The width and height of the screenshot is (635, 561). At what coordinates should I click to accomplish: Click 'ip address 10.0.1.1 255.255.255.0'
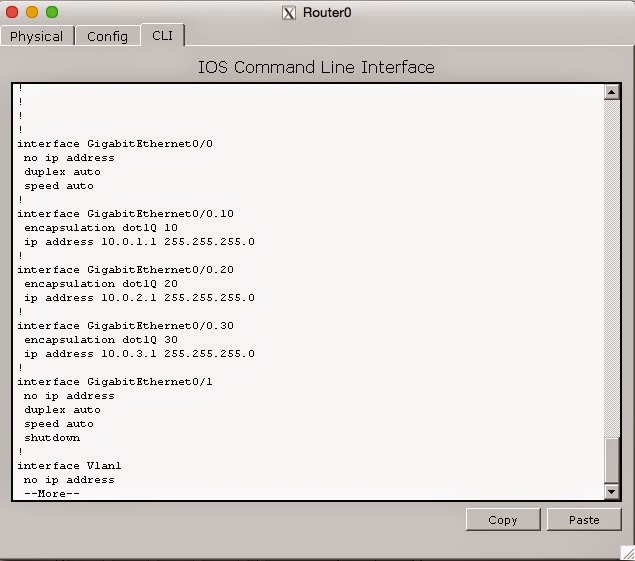(139, 242)
